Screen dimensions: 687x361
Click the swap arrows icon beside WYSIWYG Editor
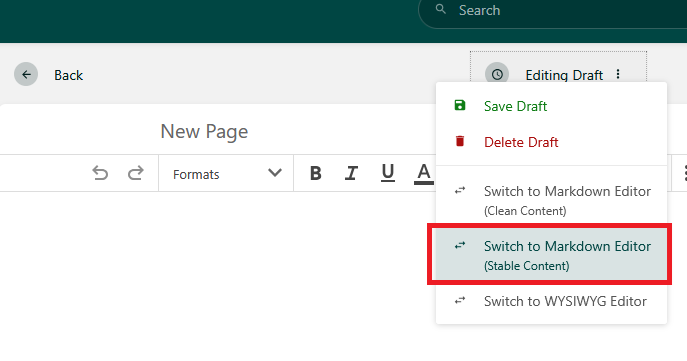pyautogui.click(x=460, y=301)
